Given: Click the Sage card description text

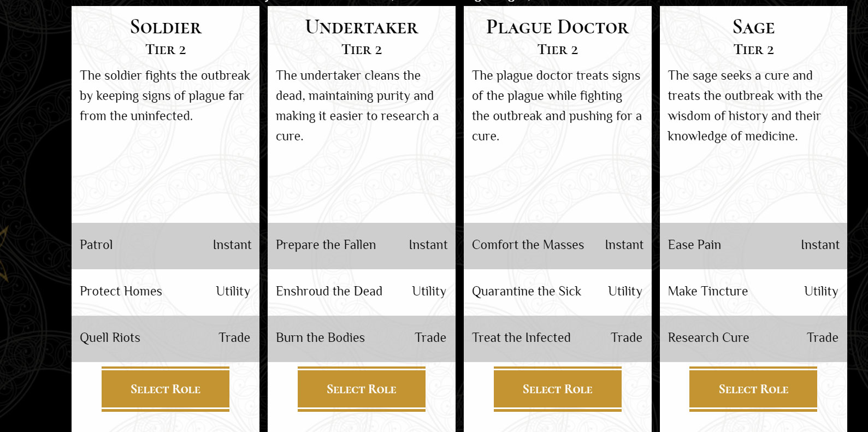Looking at the screenshot, I should [745, 106].
